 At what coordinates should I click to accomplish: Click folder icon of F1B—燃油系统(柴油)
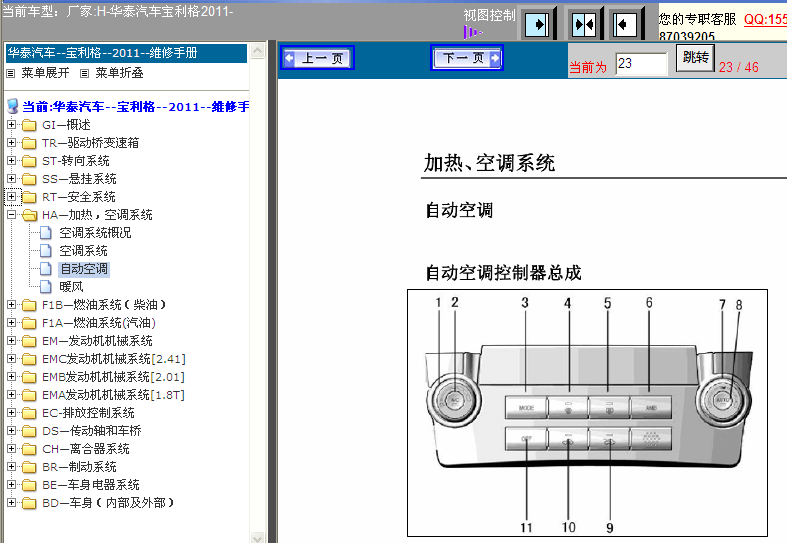(29, 305)
